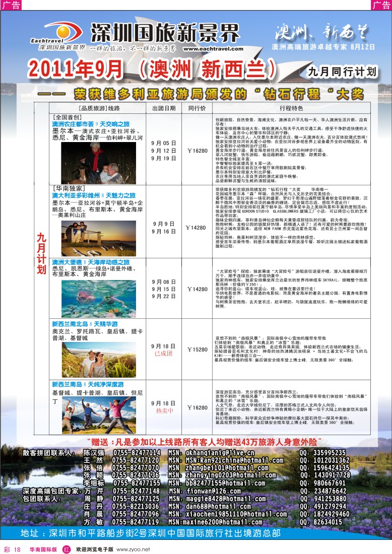Click the sunset beach penguins photo thumbnail
The height and width of the screenshot is (554, 392).
pyautogui.click(x=99, y=239)
